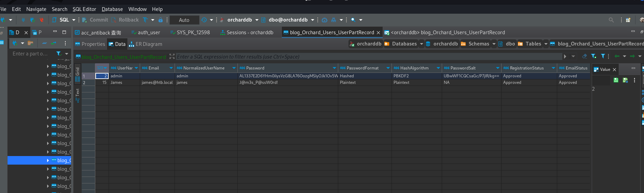Click the link with editor arrows icon

pyautogui.click(x=54, y=43)
